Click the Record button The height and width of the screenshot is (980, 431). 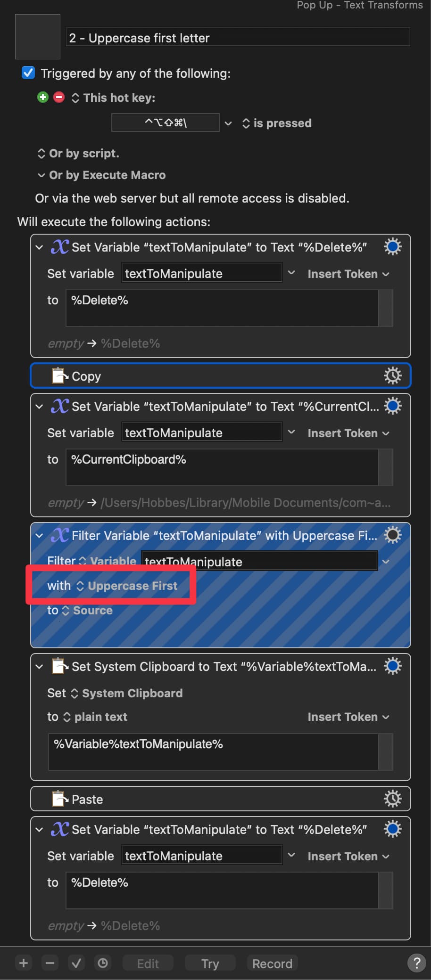[x=272, y=964]
